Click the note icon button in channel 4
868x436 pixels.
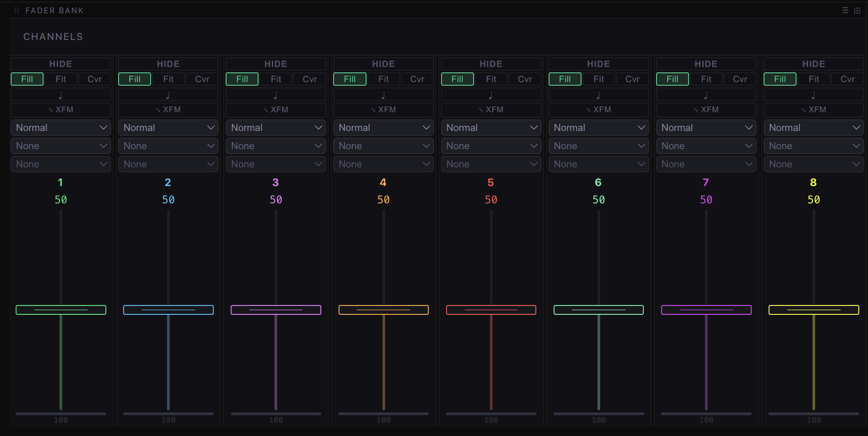[383, 95]
